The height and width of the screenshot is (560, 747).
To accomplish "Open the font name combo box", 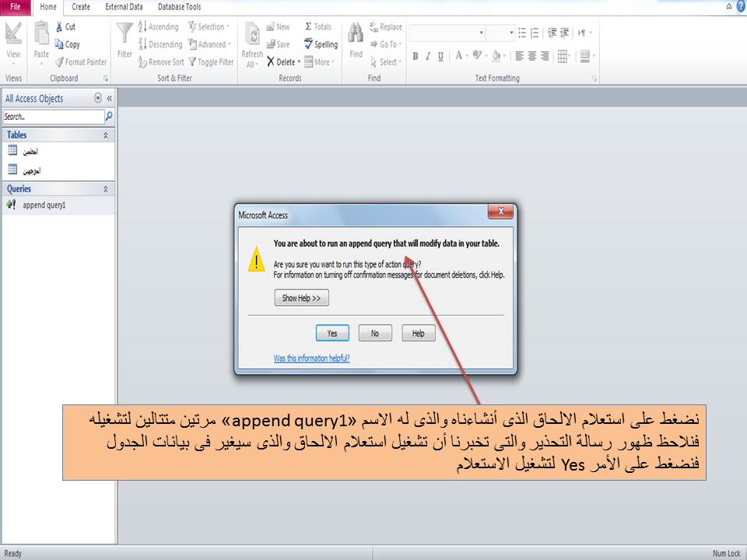I will click(447, 33).
